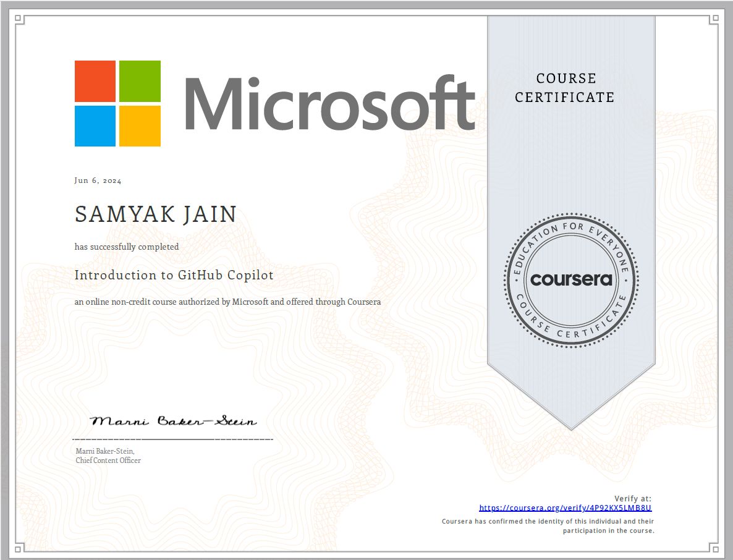Click the Microsoft wordmark text
The height and width of the screenshot is (560, 733).
(331, 103)
